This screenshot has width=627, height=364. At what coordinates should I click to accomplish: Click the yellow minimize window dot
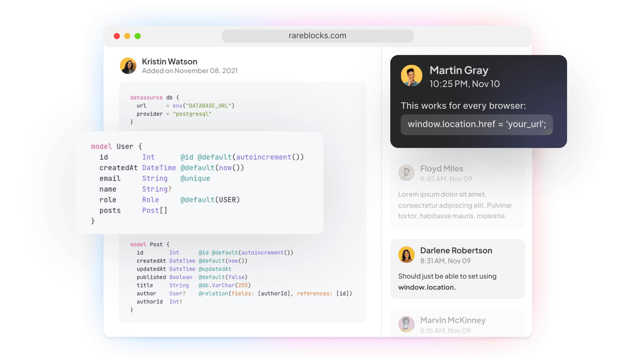pos(127,36)
